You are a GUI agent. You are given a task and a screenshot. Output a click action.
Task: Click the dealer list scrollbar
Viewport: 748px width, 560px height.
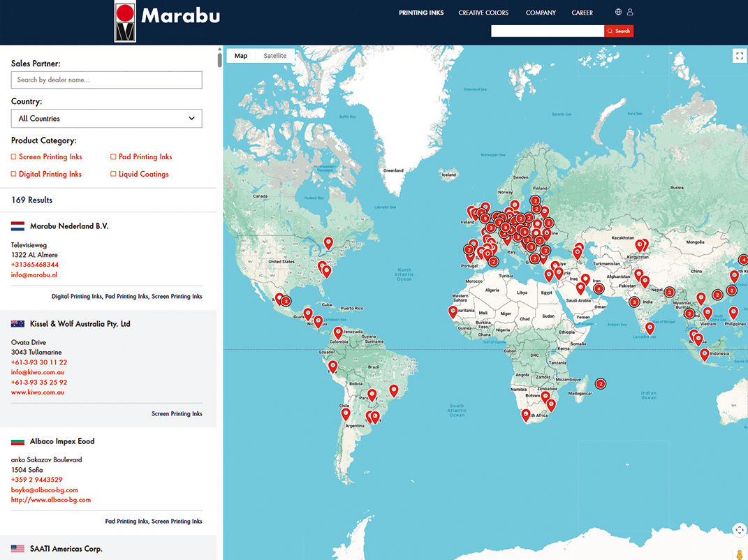[x=219, y=60]
